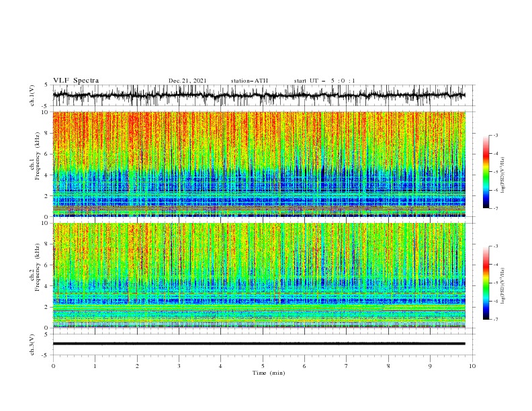Screen dimensions: 532x411
Task: Click the "VLF Spectra" title text
Action: pos(76,81)
